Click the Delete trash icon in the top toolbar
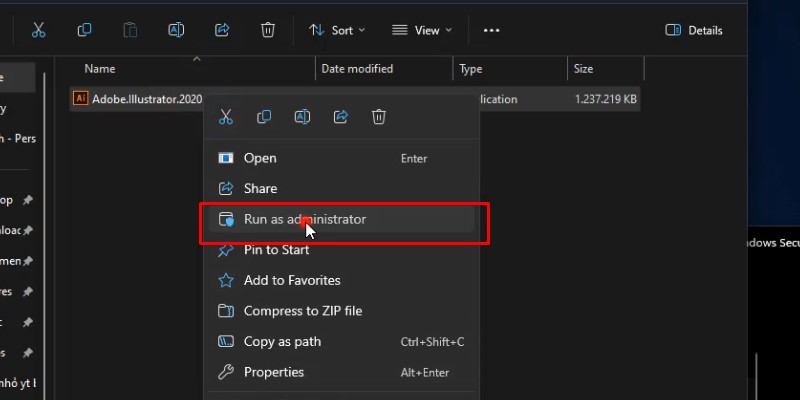The height and width of the screenshot is (400, 800). (268, 30)
